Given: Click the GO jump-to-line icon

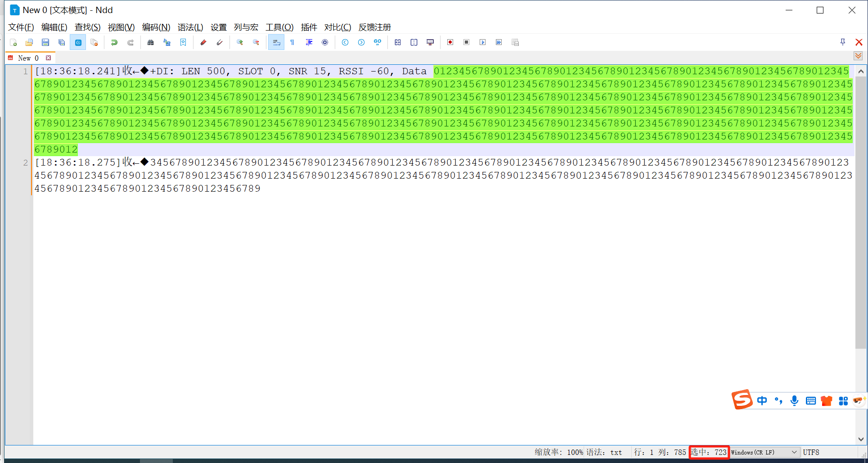Looking at the screenshot, I should 378,42.
